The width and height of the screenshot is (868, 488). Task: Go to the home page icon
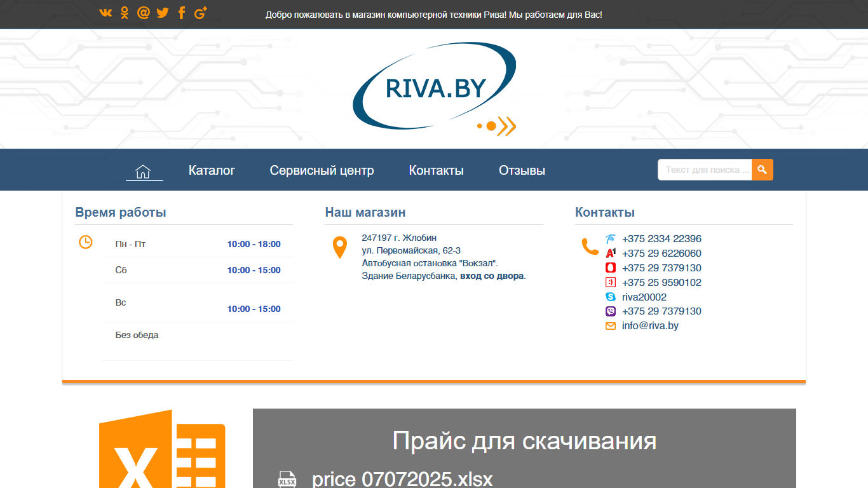click(x=143, y=171)
